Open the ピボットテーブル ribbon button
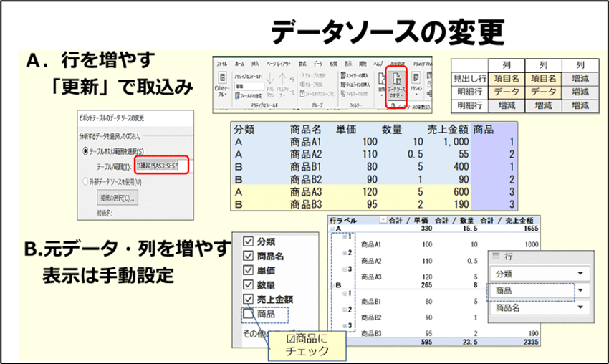The height and width of the screenshot is (364, 609). click(223, 85)
